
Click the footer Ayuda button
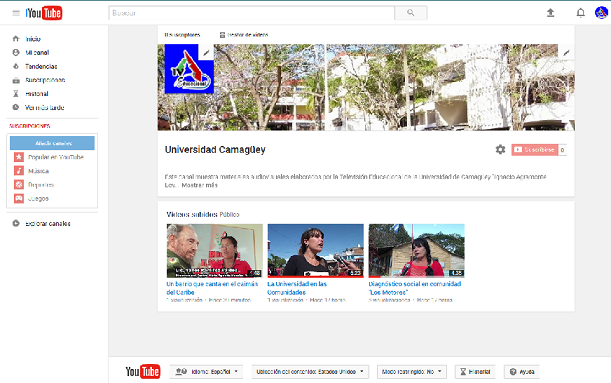pyautogui.click(x=522, y=372)
